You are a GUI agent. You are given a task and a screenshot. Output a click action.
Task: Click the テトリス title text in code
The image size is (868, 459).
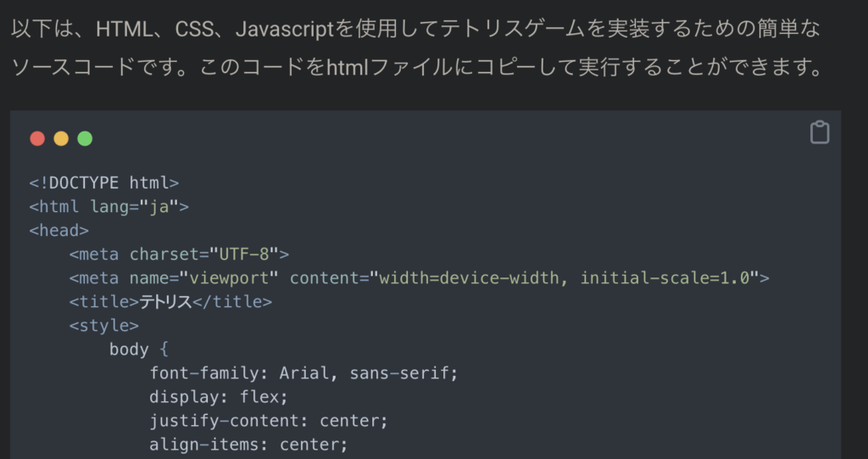[165, 302]
